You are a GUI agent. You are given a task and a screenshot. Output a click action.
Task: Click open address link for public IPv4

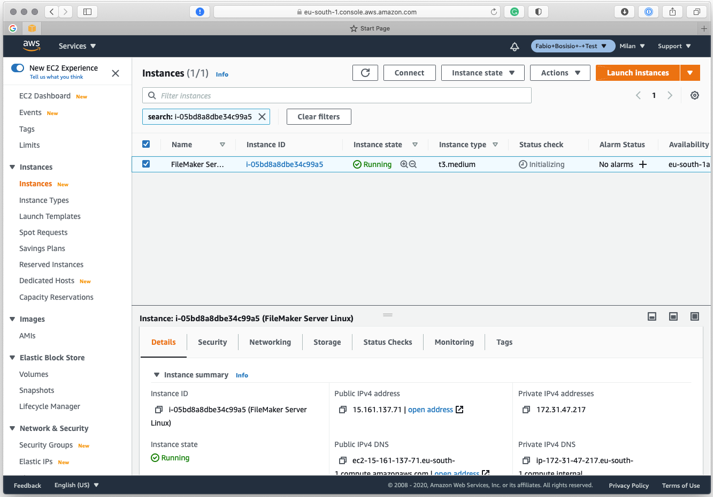(x=430, y=410)
